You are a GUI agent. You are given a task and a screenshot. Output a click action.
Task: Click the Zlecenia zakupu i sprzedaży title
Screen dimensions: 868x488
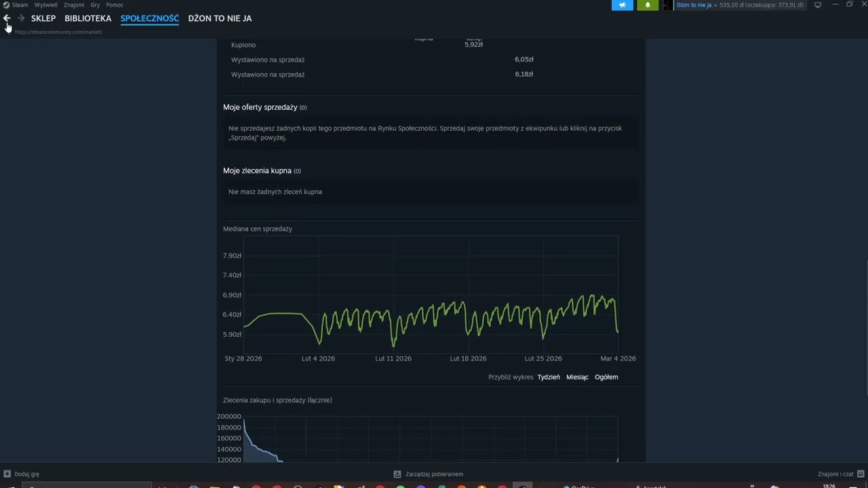click(277, 401)
